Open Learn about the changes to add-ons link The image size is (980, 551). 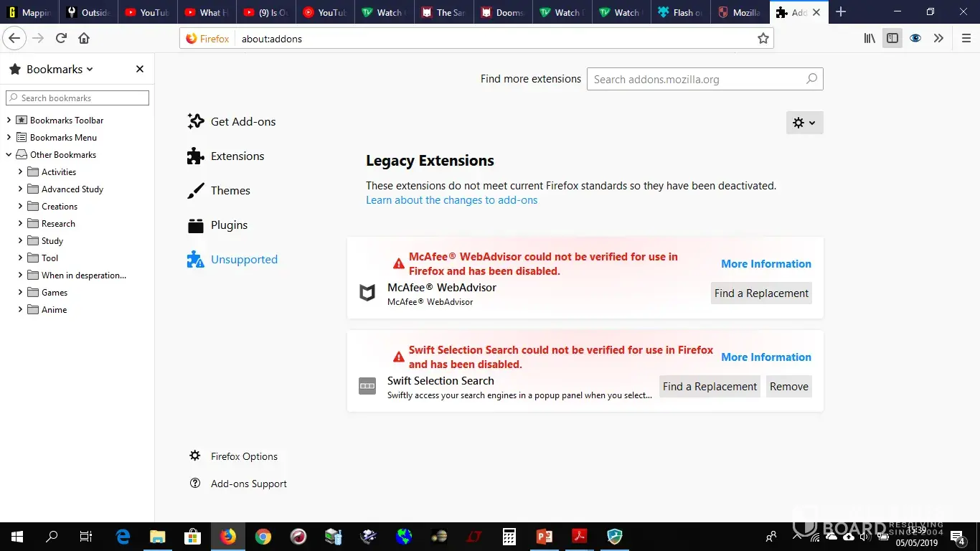451,200
